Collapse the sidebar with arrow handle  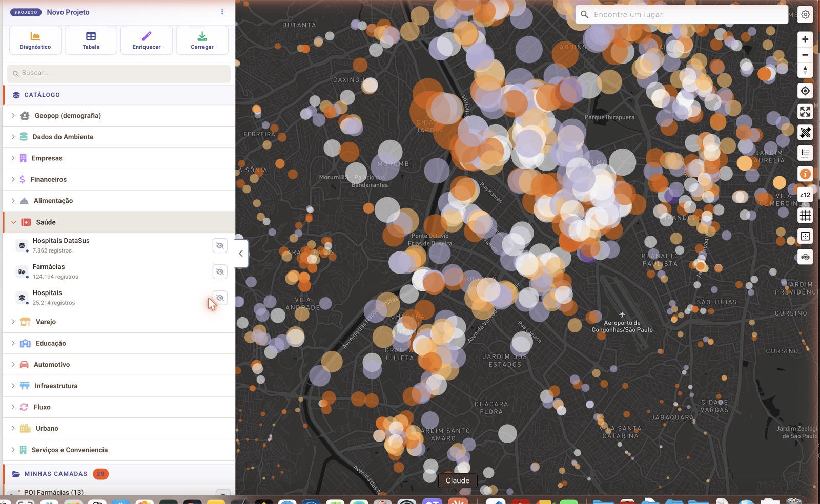pyautogui.click(x=241, y=254)
